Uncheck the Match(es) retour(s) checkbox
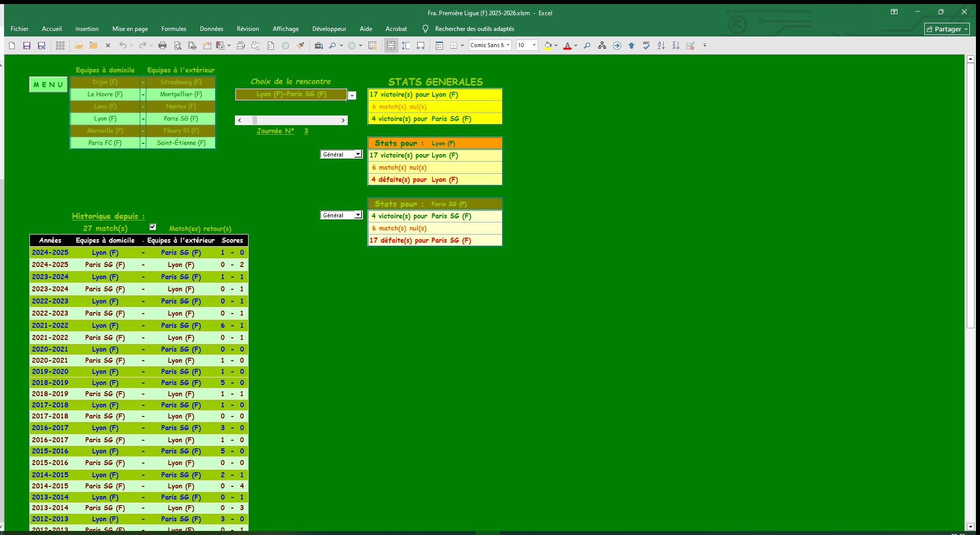 pyautogui.click(x=153, y=227)
